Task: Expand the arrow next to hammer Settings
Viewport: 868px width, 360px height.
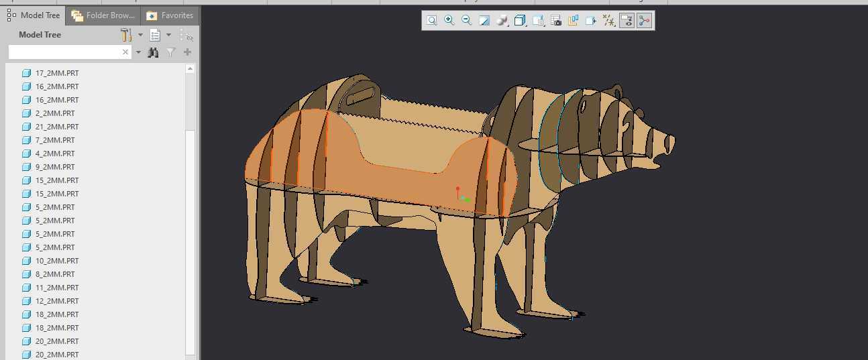Action: (x=140, y=35)
